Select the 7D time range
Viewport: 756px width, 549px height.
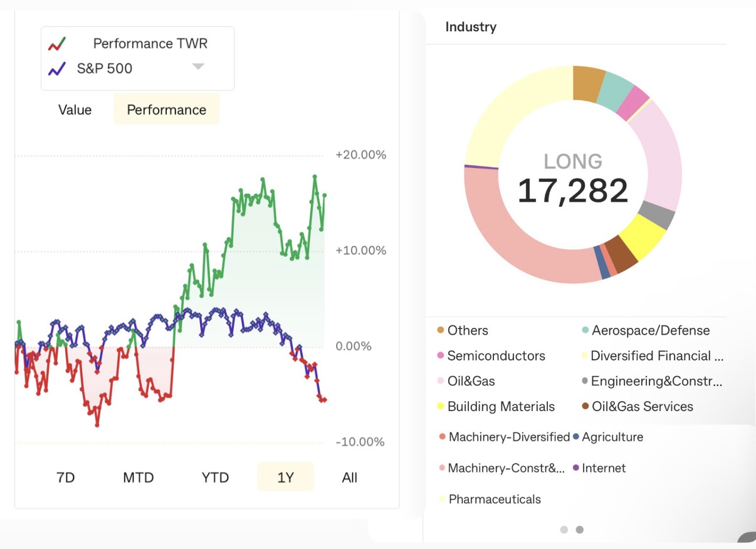click(x=65, y=478)
